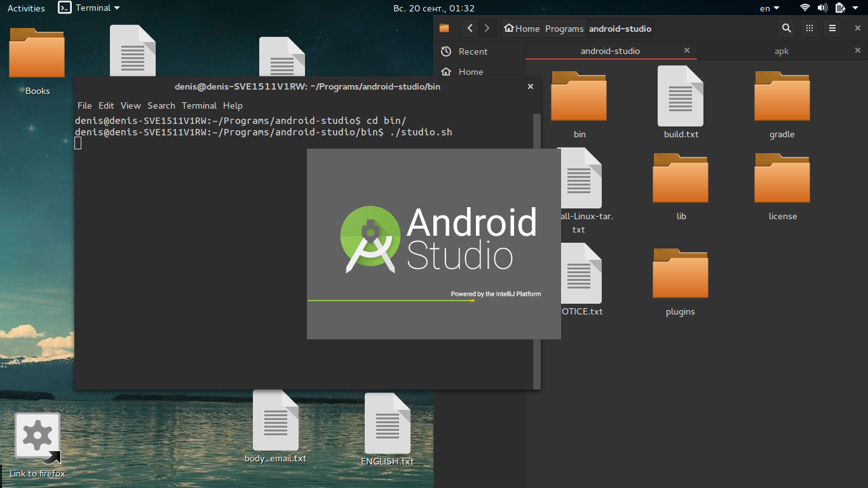
Task: Open the clock and calendar in top bar
Action: tap(434, 8)
